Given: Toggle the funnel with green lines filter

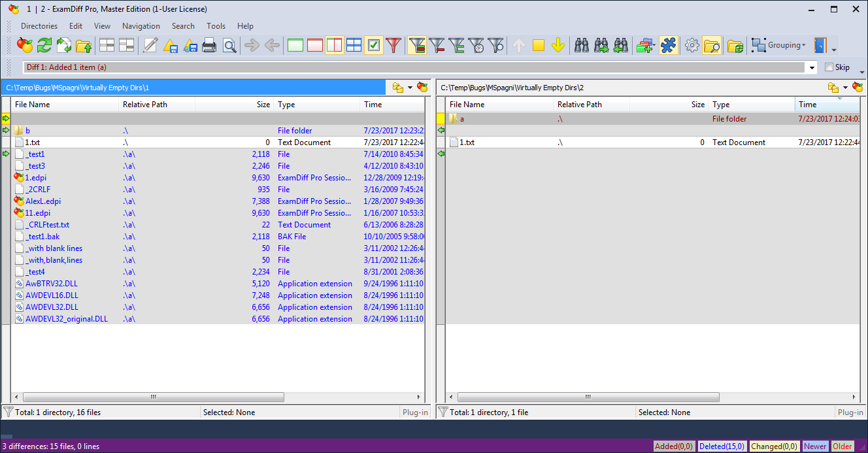Looking at the screenshot, I should (457, 45).
